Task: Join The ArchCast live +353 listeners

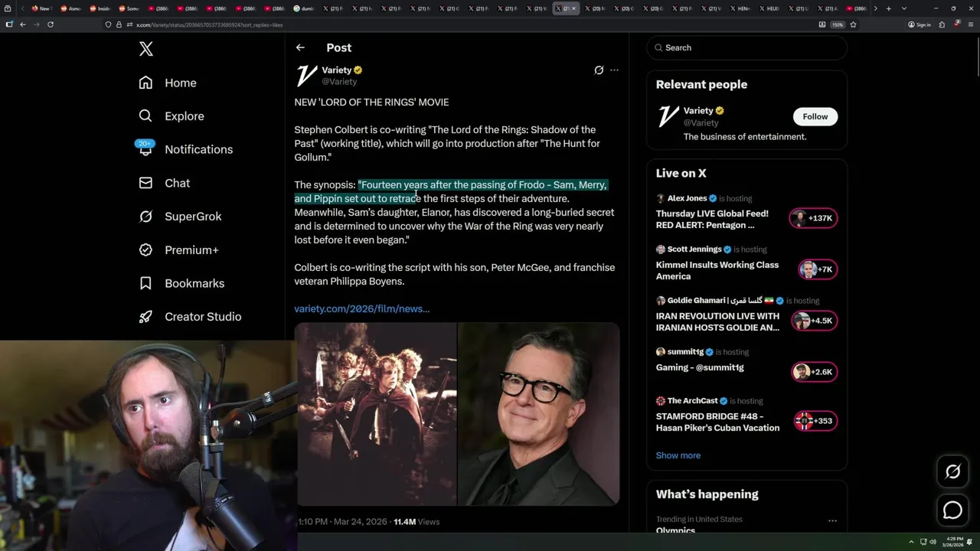Action: tap(815, 421)
